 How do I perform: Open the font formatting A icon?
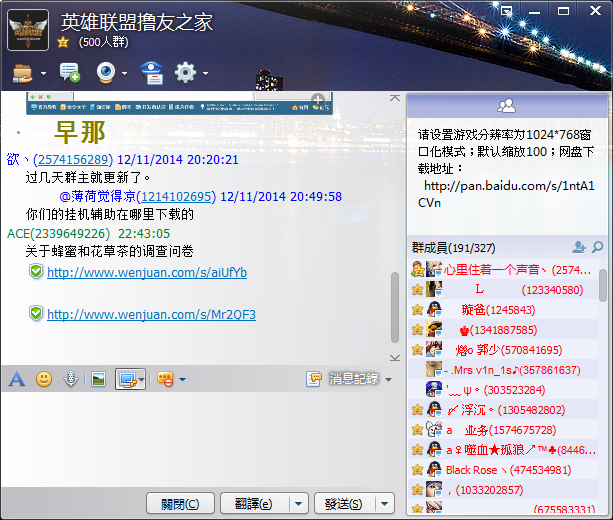[17, 379]
